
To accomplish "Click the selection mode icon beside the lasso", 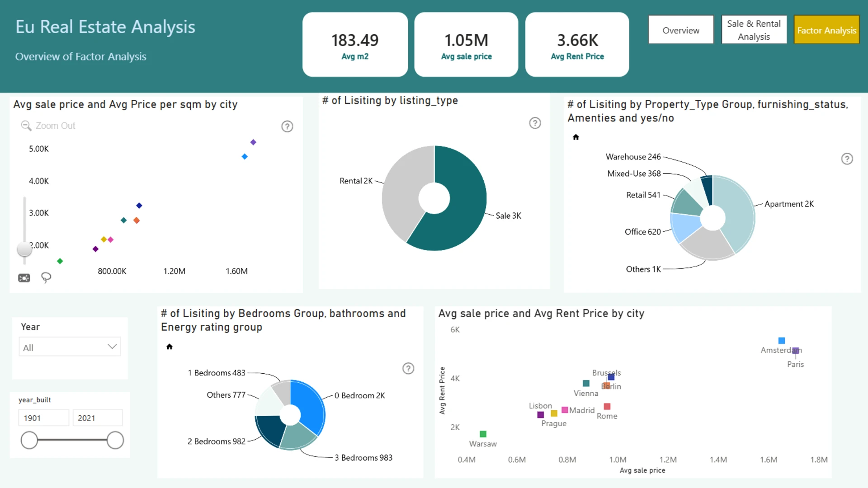I will click(24, 278).
